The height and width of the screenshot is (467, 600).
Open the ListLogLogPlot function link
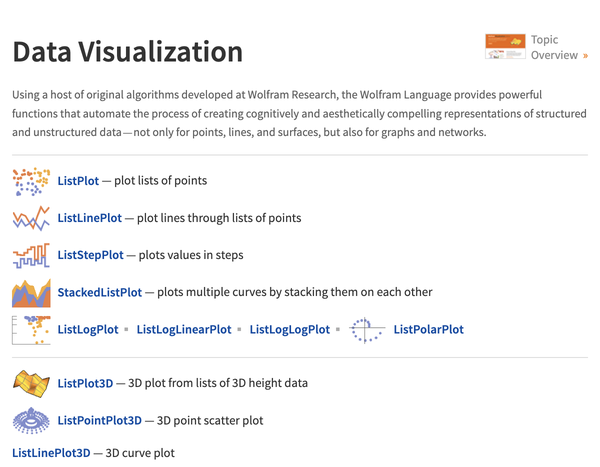(290, 329)
